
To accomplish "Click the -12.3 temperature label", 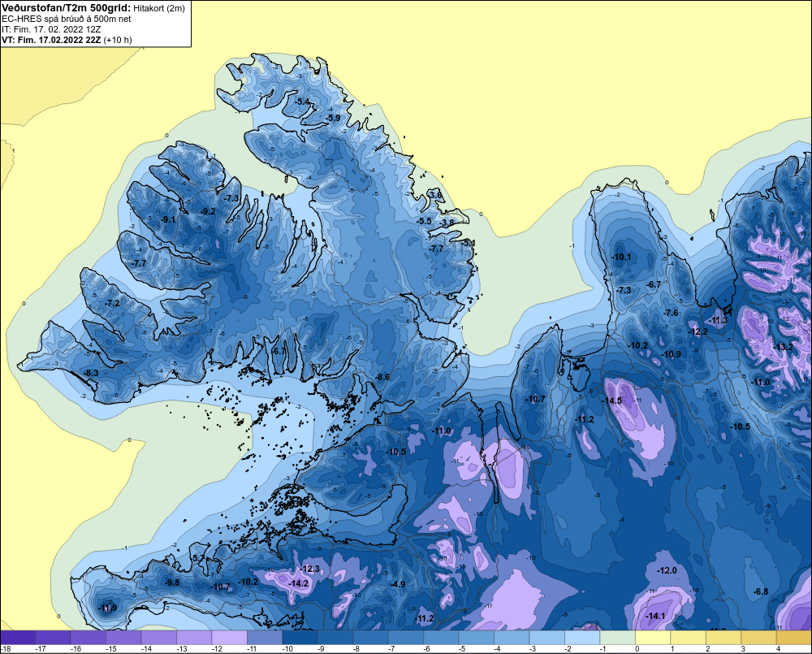I will pos(310,569).
